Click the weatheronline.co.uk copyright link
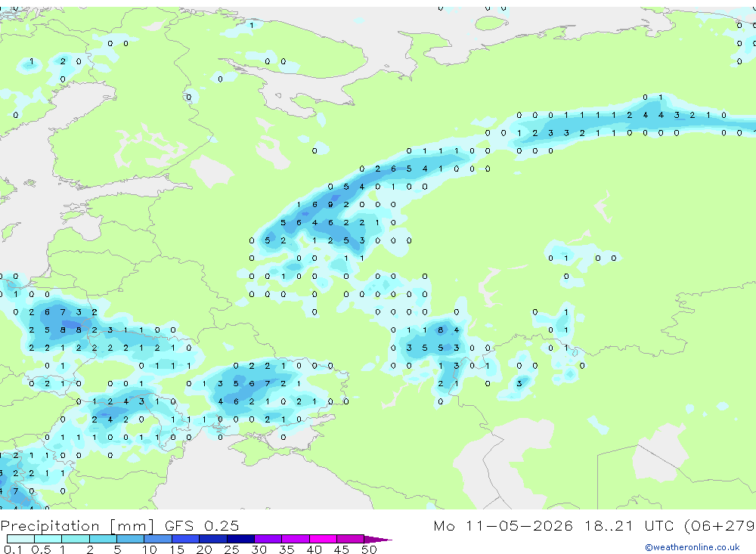The width and height of the screenshot is (756, 554). (x=692, y=546)
